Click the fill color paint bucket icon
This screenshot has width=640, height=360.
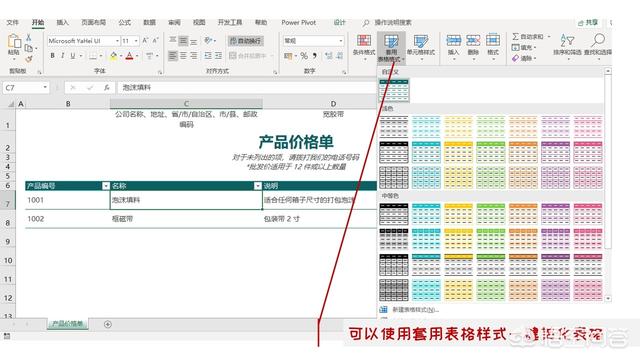(x=113, y=56)
